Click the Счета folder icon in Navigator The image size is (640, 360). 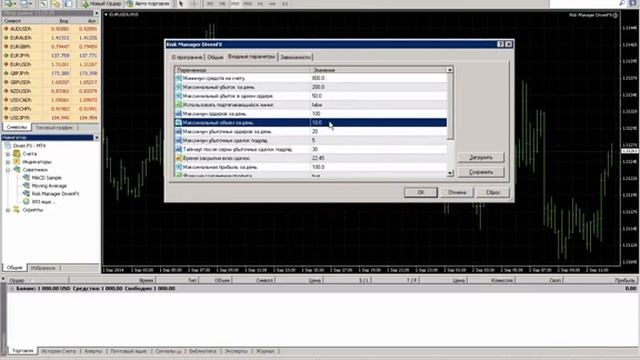coord(17,153)
